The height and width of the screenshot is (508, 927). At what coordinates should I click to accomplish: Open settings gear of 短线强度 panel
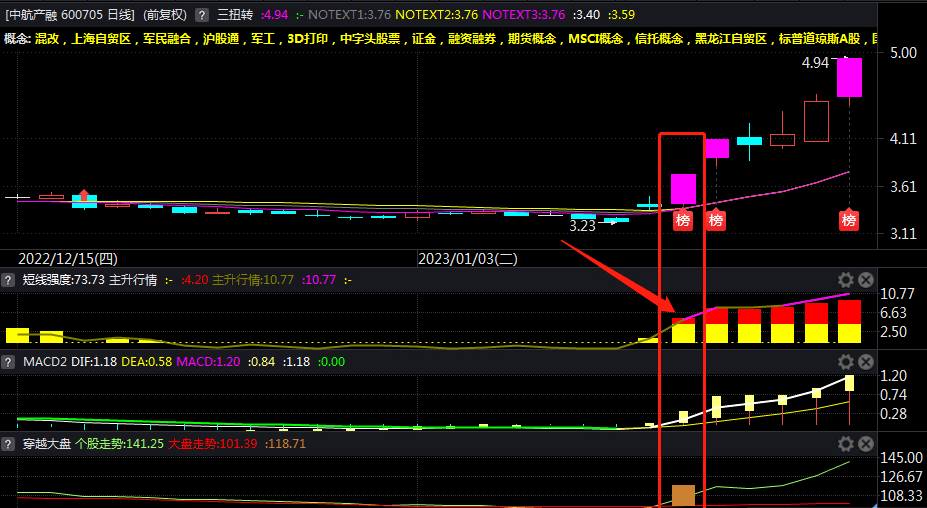[846, 280]
